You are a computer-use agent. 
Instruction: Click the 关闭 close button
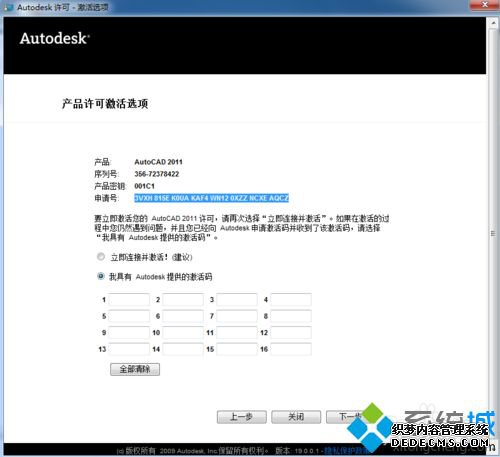[x=296, y=417]
